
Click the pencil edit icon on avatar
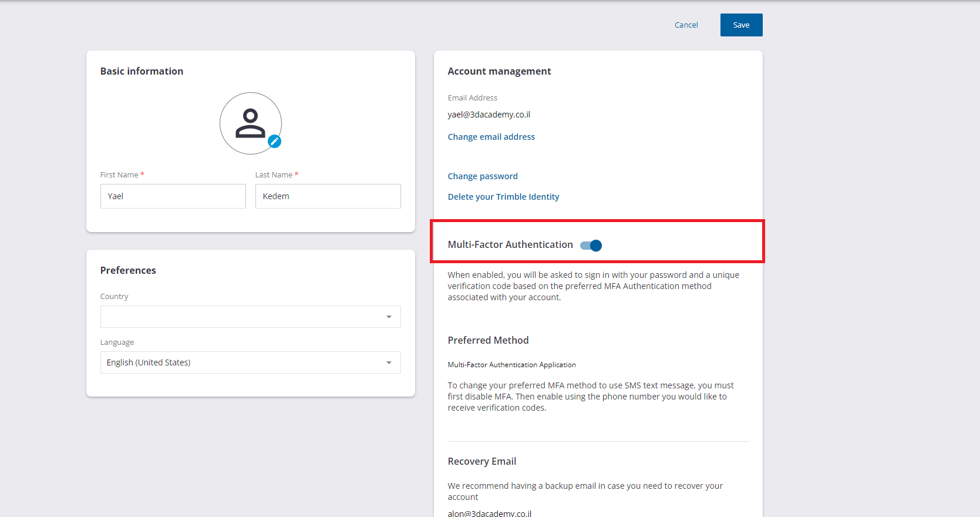click(274, 142)
